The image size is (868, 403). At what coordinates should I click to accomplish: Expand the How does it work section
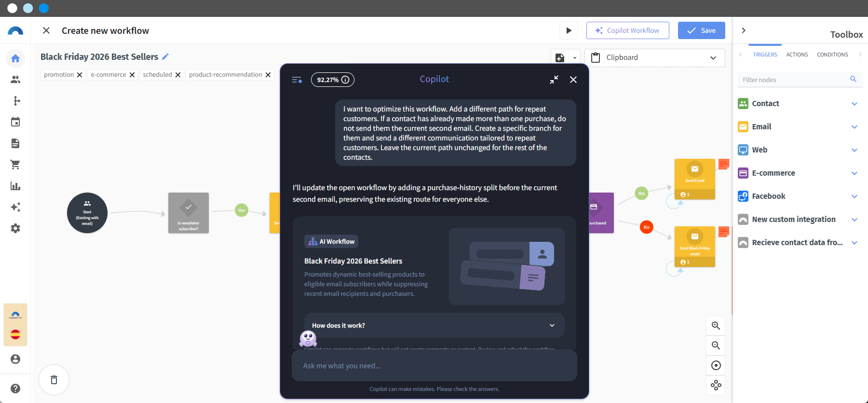(434, 325)
